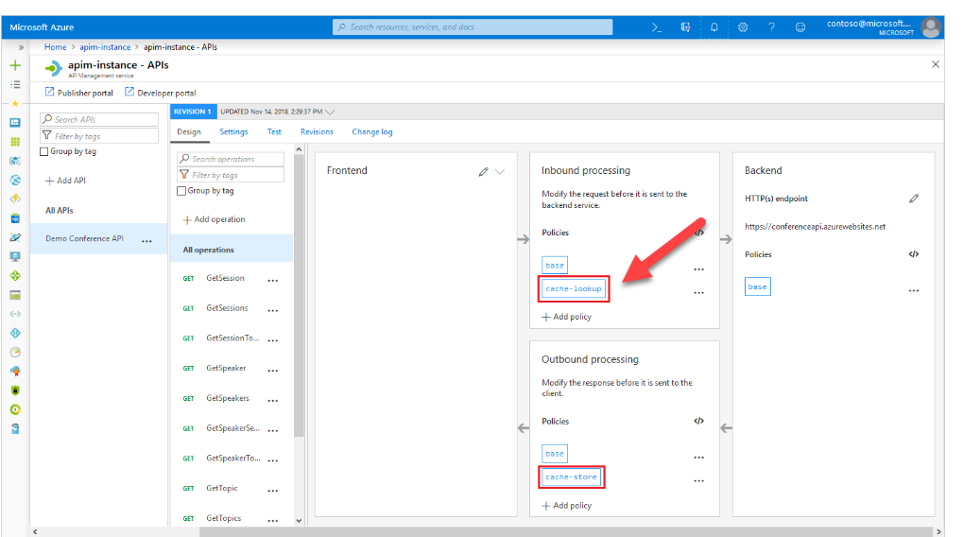Expand the Frontend chevron dropdown
980x537 pixels.
pyautogui.click(x=500, y=171)
